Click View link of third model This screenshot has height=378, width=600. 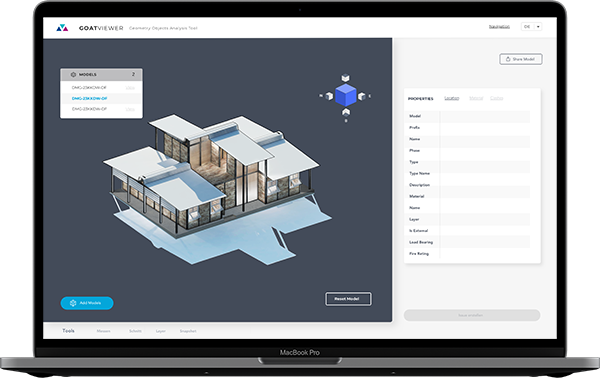(x=130, y=109)
